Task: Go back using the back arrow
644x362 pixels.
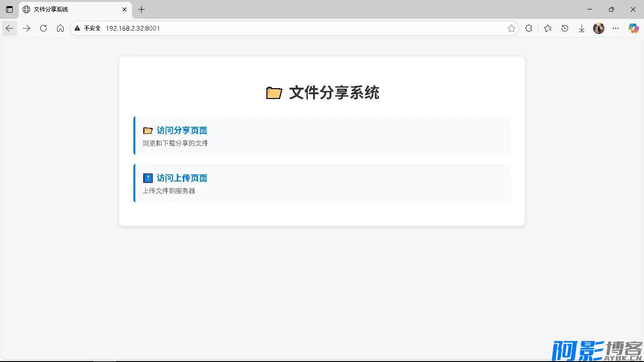Action: point(9,28)
